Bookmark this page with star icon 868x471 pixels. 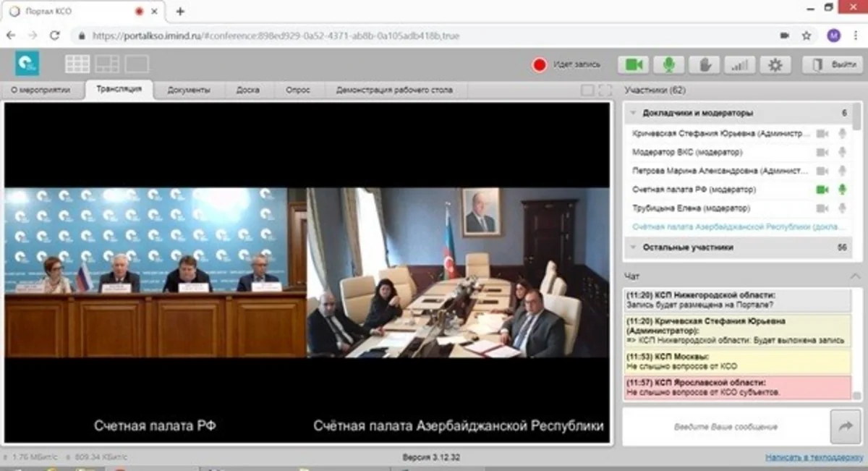pos(807,35)
